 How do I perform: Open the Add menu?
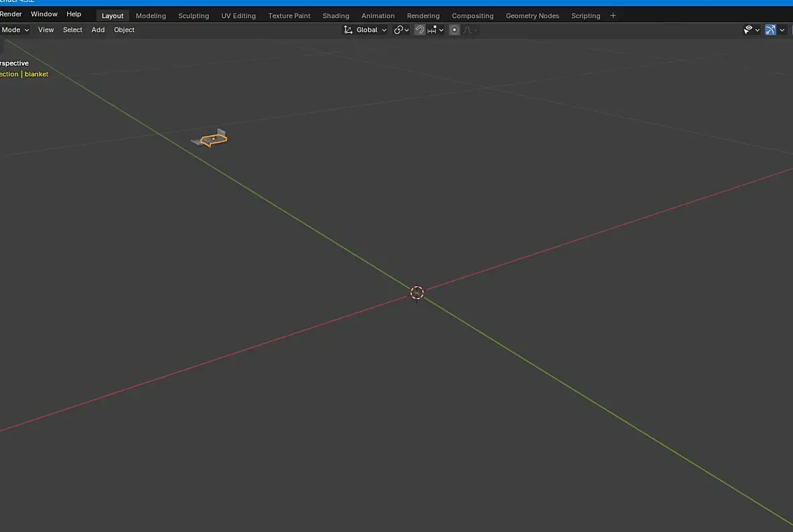(x=98, y=30)
